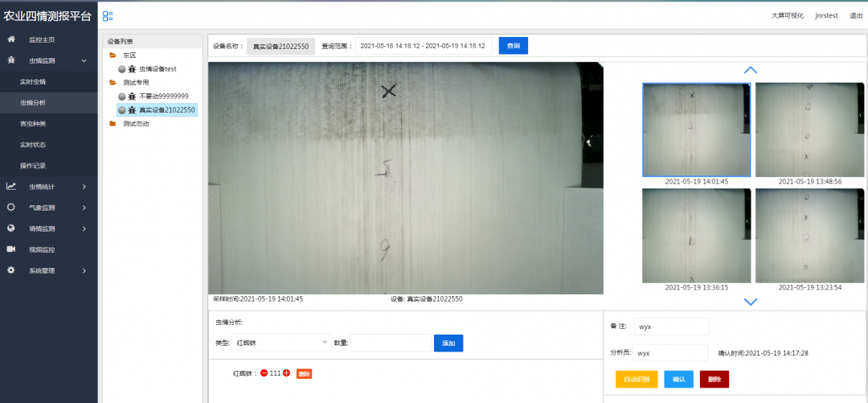
Task: Click the bug icon beside 虫情监测
Action: 11,60
